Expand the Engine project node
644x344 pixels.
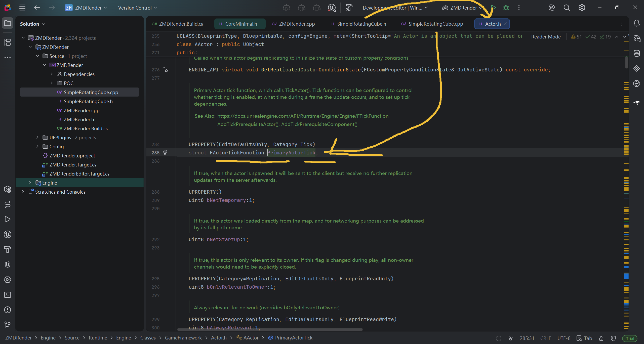pos(30,183)
